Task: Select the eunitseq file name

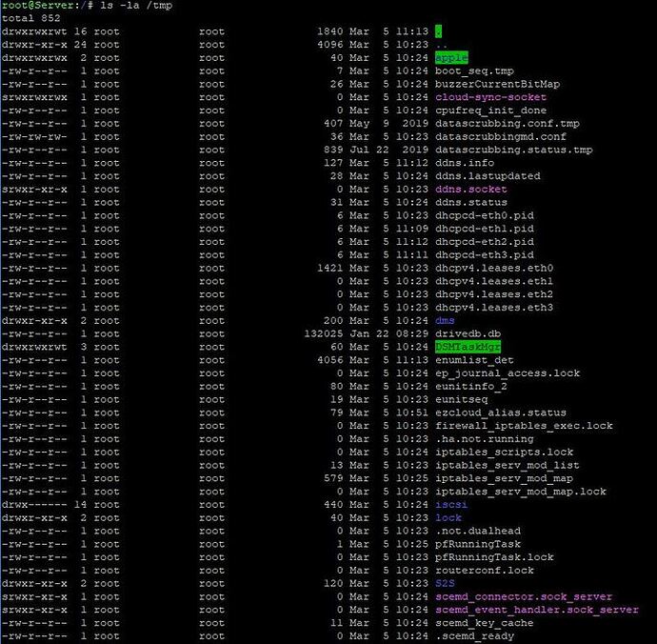Action: click(461, 399)
